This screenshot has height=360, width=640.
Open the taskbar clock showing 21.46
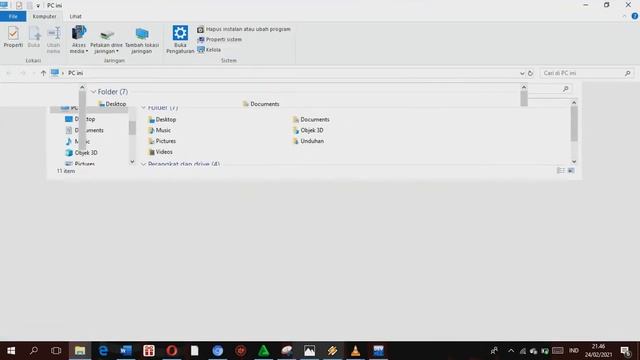tap(598, 351)
